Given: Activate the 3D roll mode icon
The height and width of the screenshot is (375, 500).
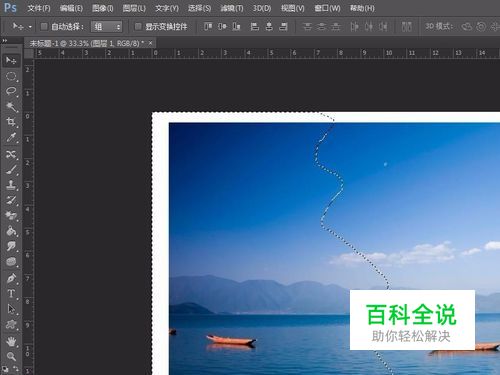Looking at the screenshot, I should [481, 26].
